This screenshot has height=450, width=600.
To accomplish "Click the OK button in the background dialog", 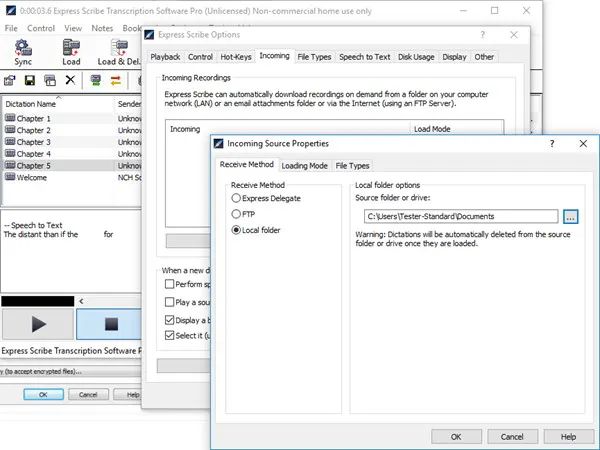I will 43,395.
